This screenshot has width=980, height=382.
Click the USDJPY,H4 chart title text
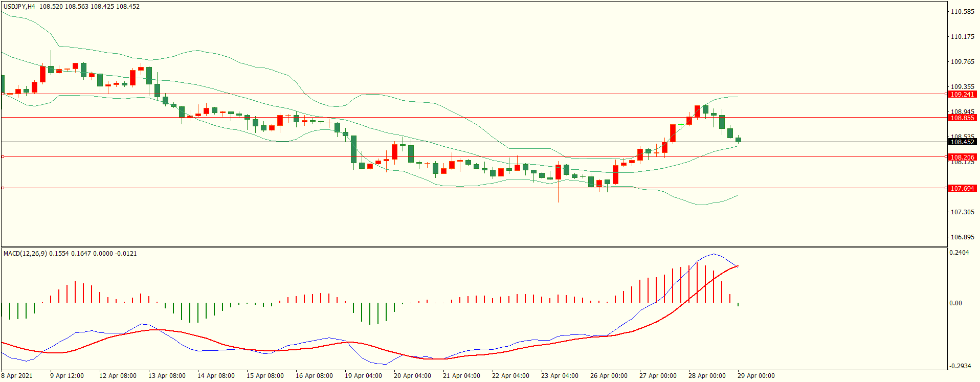click(19, 7)
